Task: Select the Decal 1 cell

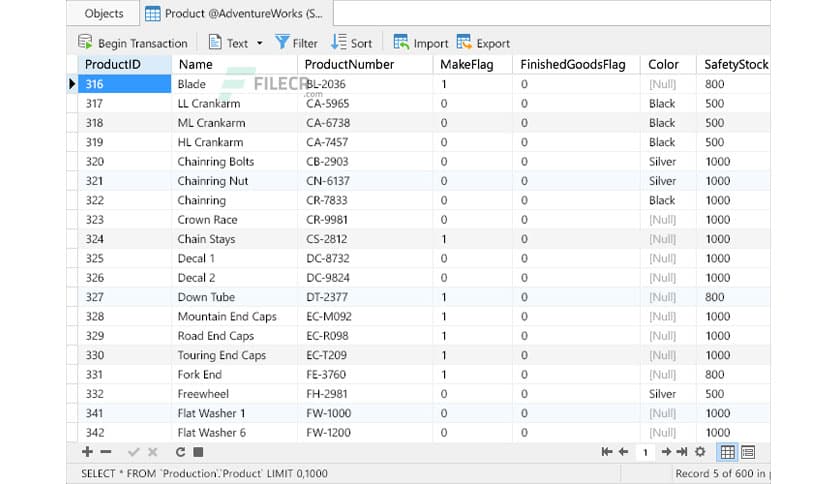Action: pos(235,259)
